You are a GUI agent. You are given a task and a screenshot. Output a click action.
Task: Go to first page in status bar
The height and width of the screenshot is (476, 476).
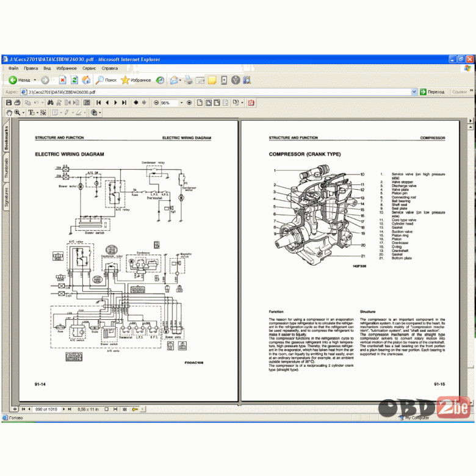point(24,409)
